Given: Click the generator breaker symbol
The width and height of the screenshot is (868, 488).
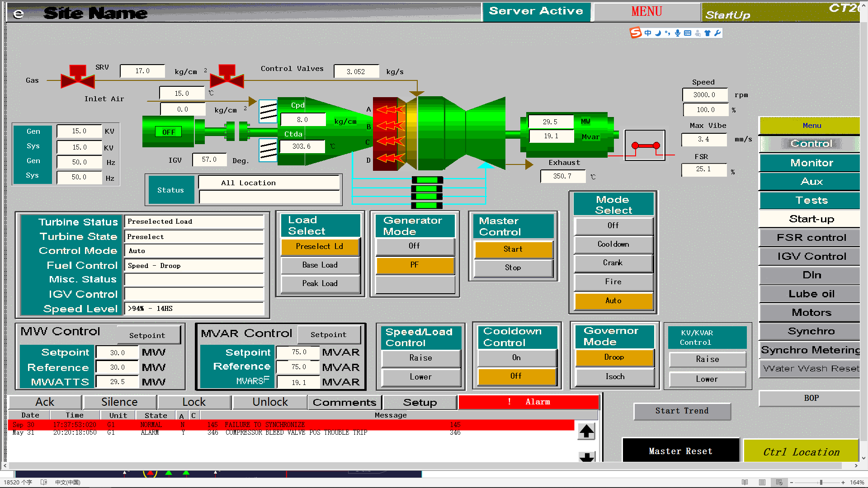Looking at the screenshot, I should pos(645,145).
